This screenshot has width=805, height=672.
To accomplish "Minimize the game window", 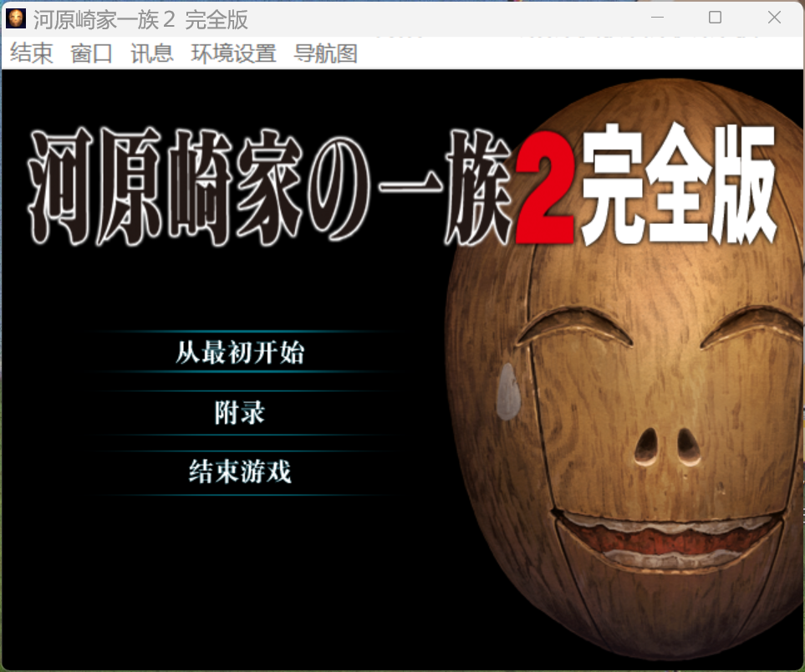I will (658, 18).
